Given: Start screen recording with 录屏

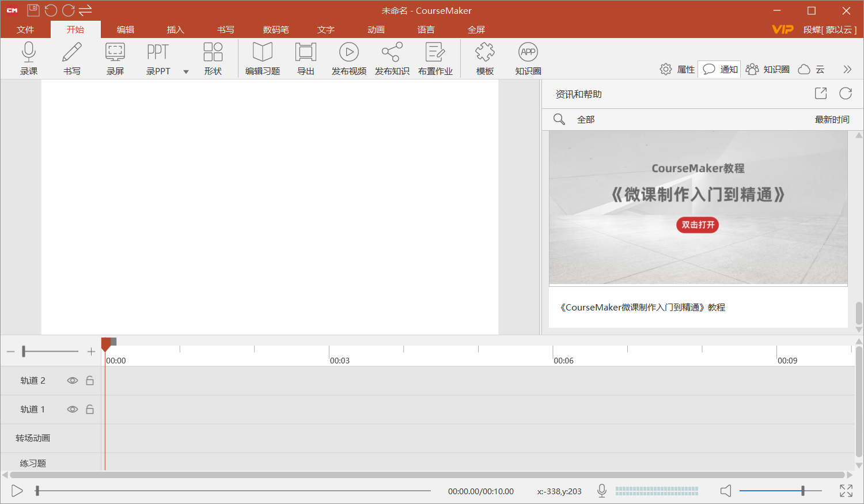Looking at the screenshot, I should [115, 58].
